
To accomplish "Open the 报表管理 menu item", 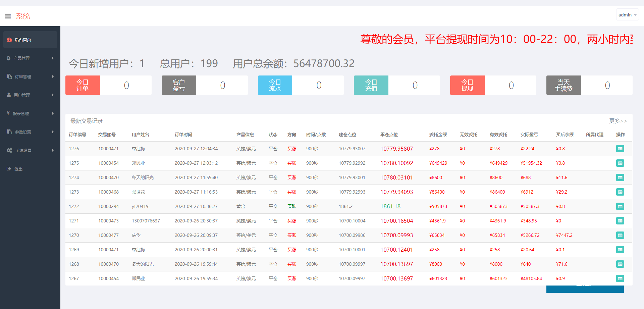I will pos(21,113).
